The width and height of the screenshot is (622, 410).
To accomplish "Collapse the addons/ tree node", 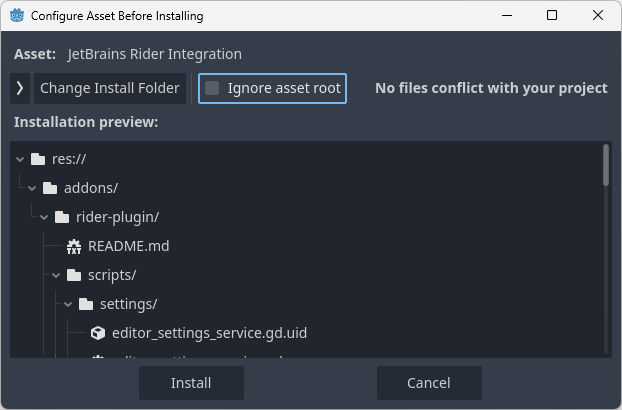I will [x=32, y=188].
